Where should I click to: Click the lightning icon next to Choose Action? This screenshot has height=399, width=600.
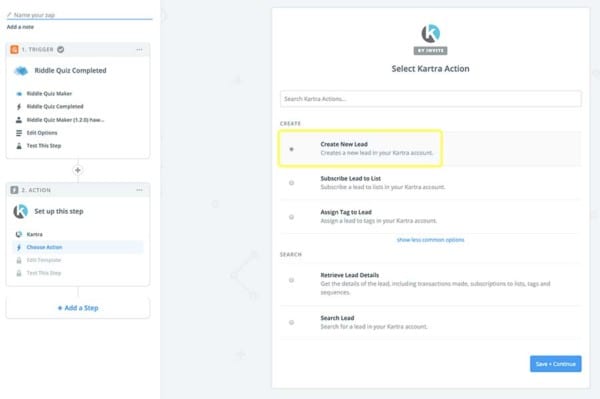tap(19, 247)
